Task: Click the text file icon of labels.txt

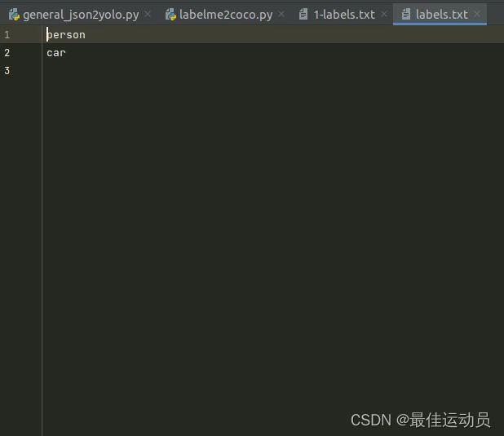Action: click(x=406, y=14)
